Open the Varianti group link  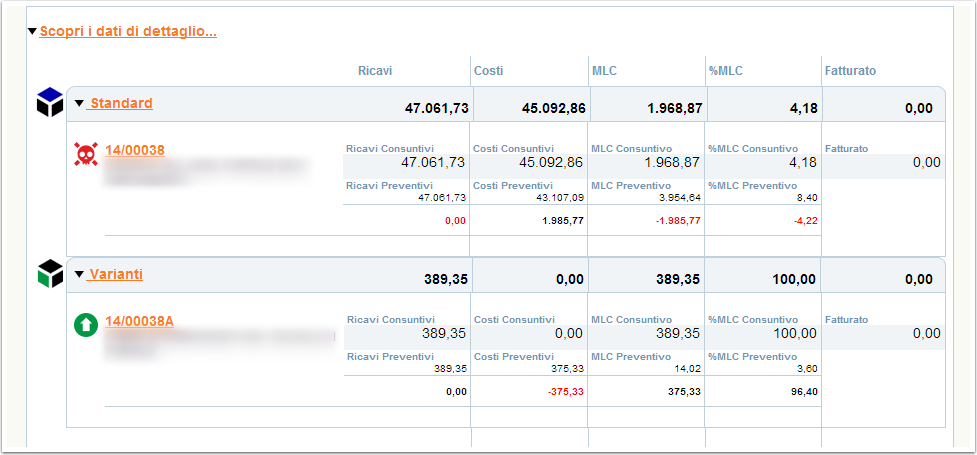[115, 274]
